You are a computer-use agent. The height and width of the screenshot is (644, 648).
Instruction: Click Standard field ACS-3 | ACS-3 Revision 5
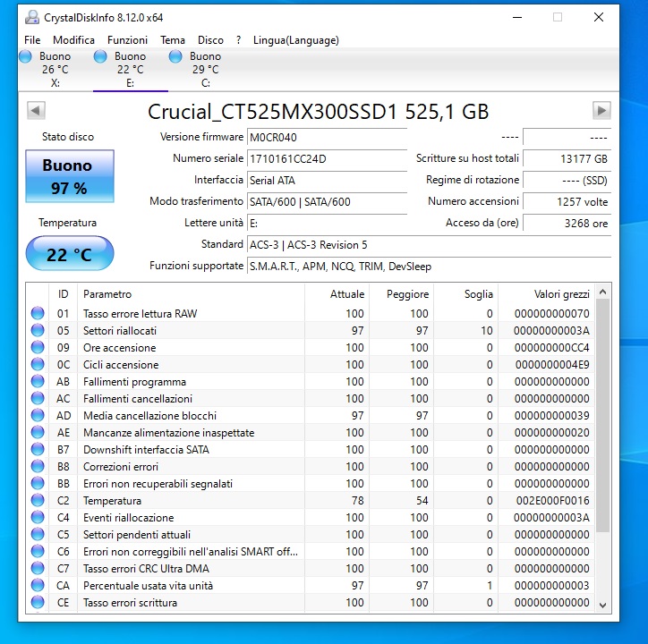[429, 244]
